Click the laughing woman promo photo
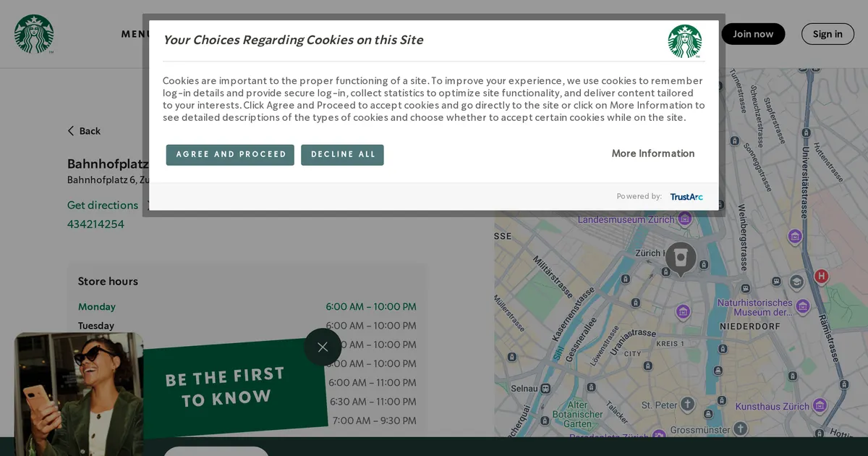Screen dimensions: 868x456 (x=79, y=394)
